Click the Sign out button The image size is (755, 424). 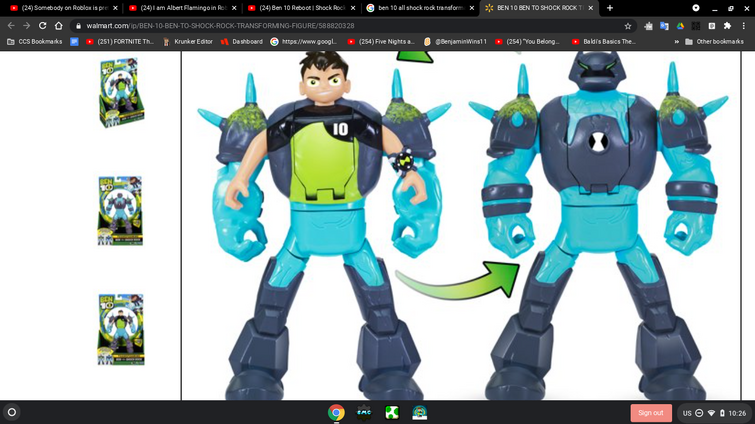(651, 413)
